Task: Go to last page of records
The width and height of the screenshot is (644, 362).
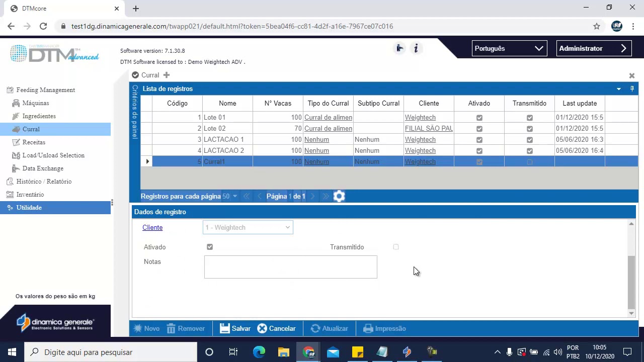Action: pos(326,196)
